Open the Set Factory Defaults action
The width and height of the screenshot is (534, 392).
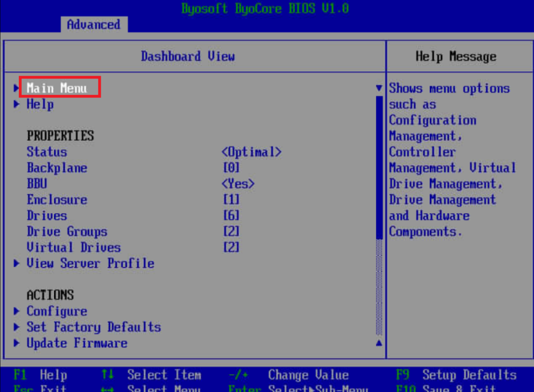(93, 327)
